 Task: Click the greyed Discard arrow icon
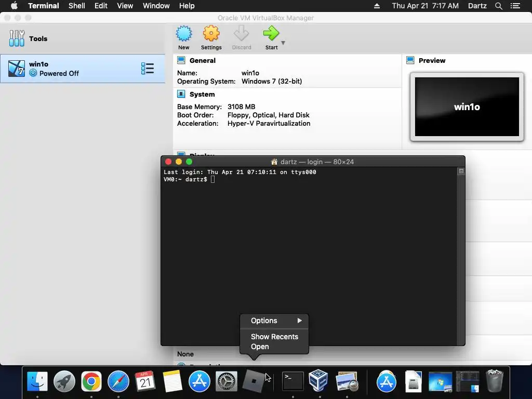(242, 34)
